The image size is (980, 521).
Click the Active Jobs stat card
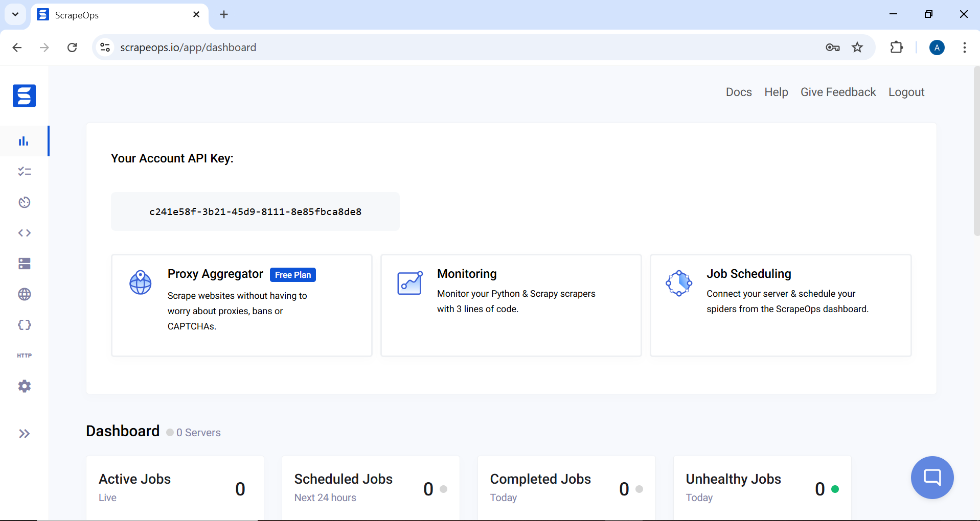tap(175, 488)
